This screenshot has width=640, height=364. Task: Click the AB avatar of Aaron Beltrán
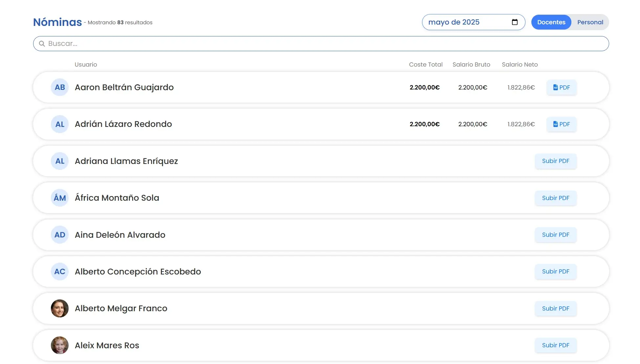60,87
